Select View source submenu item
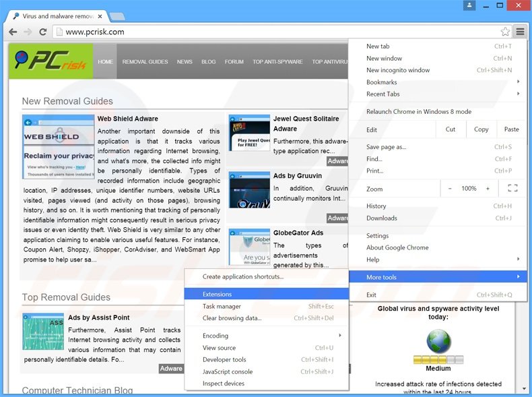532x397 pixels. (267, 348)
